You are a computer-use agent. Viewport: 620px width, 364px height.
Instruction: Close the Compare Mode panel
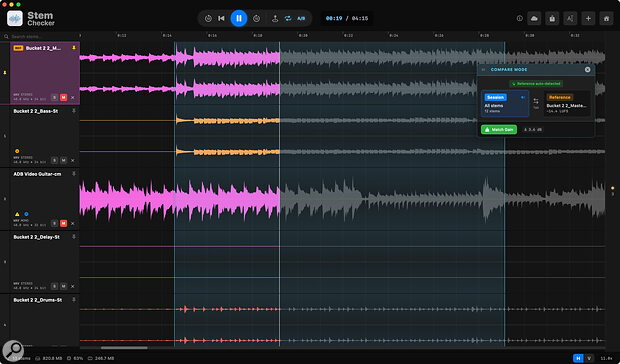pyautogui.click(x=588, y=70)
